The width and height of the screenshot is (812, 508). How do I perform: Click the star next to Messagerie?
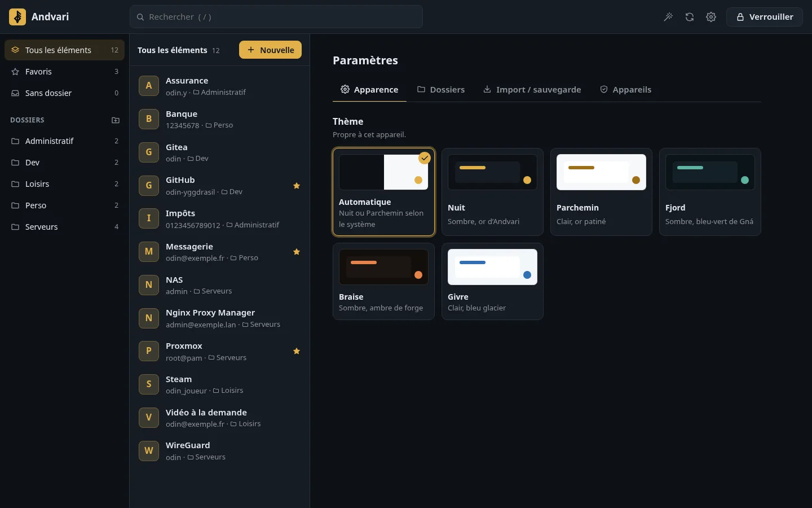click(x=297, y=252)
